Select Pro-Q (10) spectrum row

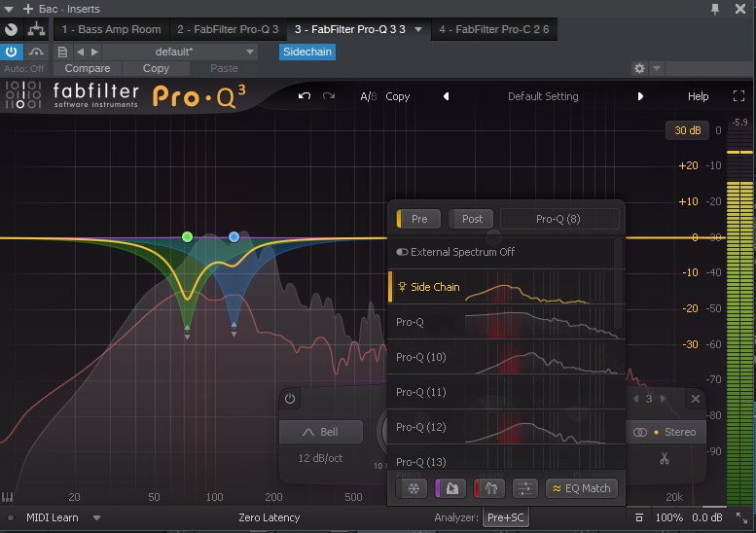(x=504, y=357)
